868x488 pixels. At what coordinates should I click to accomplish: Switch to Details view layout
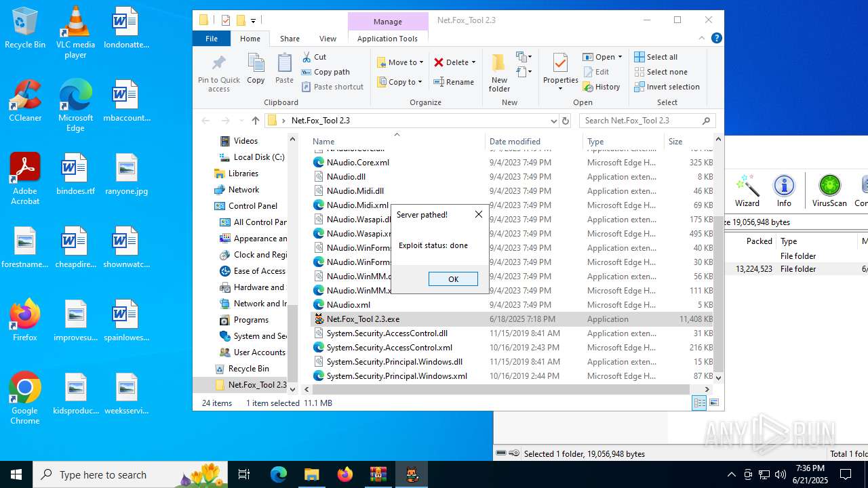click(699, 403)
